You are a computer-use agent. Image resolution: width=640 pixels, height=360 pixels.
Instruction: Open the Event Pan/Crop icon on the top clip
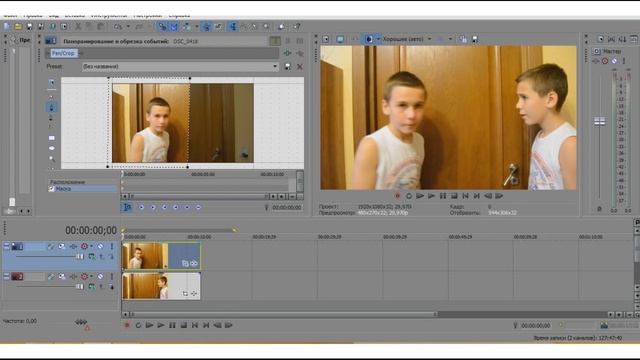point(185,264)
